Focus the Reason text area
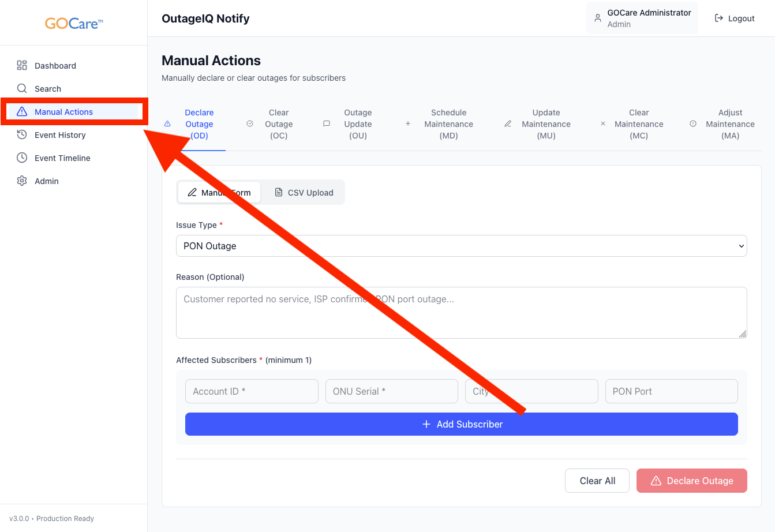 (461, 313)
